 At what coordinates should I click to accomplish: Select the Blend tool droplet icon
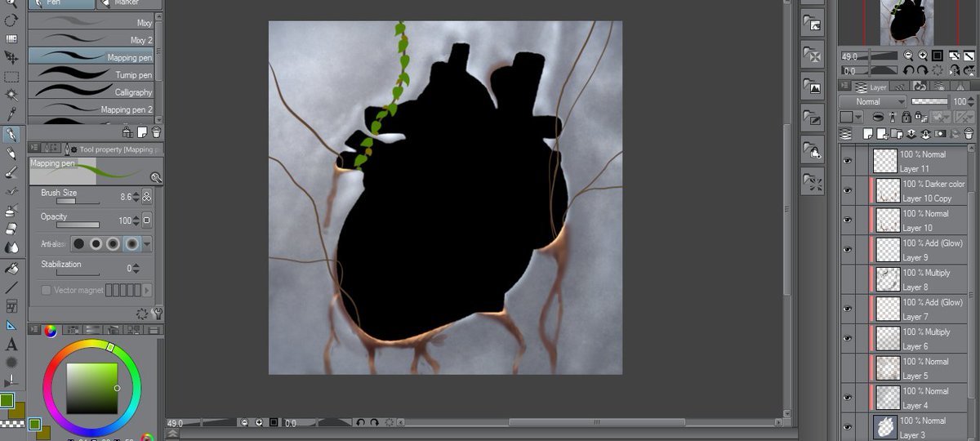(x=11, y=247)
